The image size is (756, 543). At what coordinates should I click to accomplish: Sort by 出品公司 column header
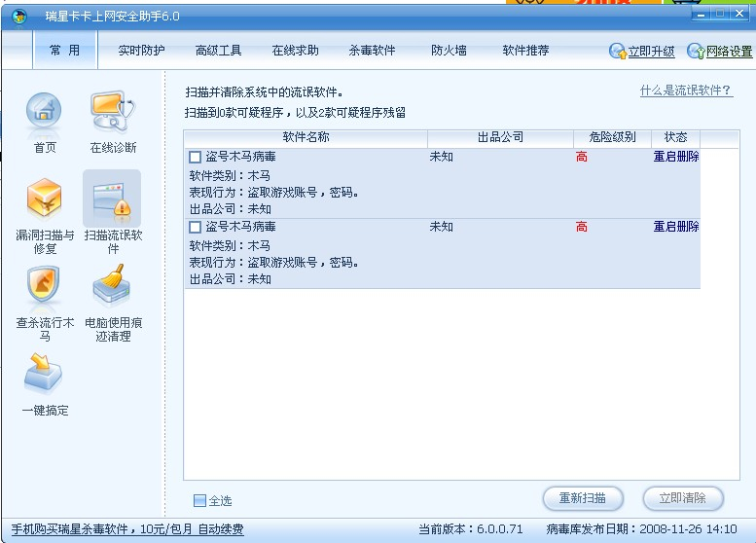click(x=500, y=137)
